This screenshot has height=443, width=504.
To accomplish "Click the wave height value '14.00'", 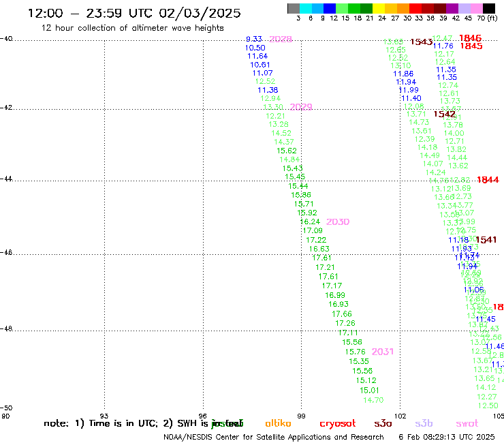I will click(454, 133).
